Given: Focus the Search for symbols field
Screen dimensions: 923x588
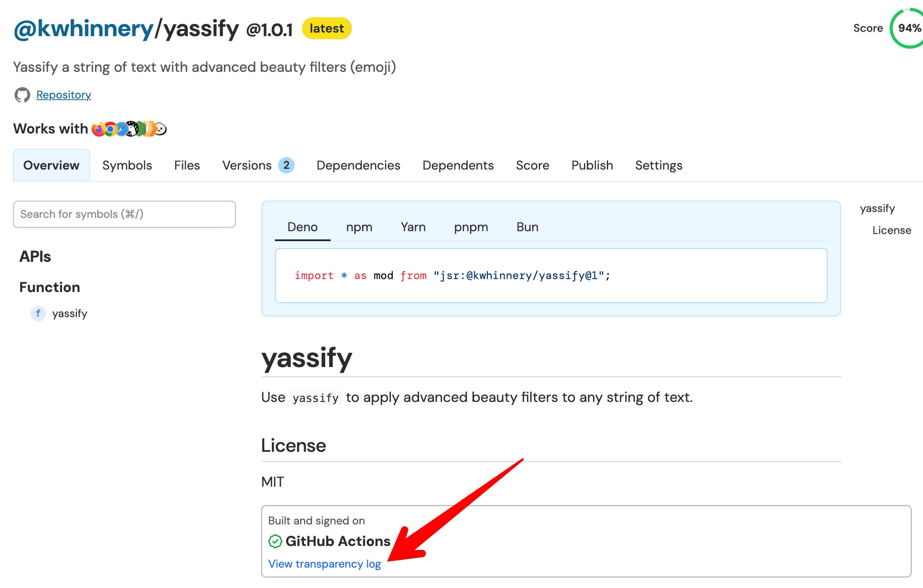Looking at the screenshot, I should click(125, 214).
